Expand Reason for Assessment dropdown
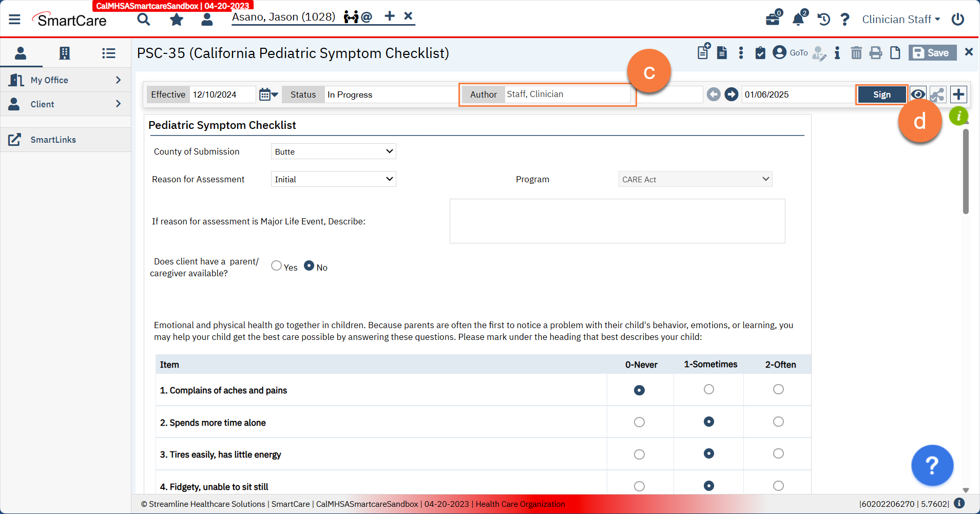 pyautogui.click(x=333, y=179)
